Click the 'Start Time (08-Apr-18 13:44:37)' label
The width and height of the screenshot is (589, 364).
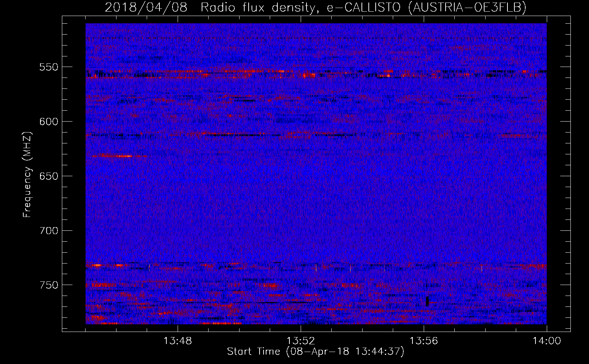point(316,352)
